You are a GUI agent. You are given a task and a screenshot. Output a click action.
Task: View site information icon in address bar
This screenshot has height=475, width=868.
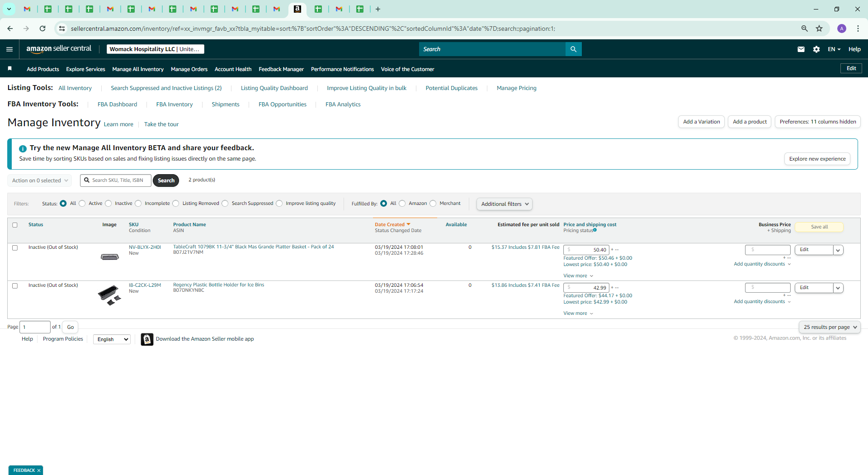tap(62, 28)
